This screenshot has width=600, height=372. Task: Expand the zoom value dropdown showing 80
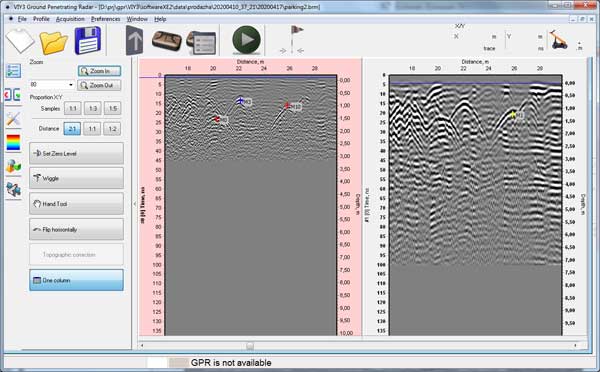click(x=71, y=85)
